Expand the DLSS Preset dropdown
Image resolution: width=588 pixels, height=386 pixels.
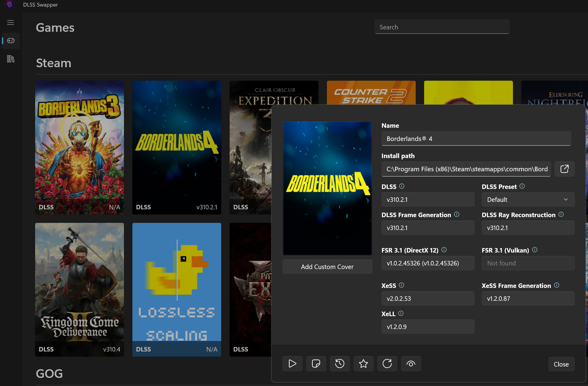[528, 199]
